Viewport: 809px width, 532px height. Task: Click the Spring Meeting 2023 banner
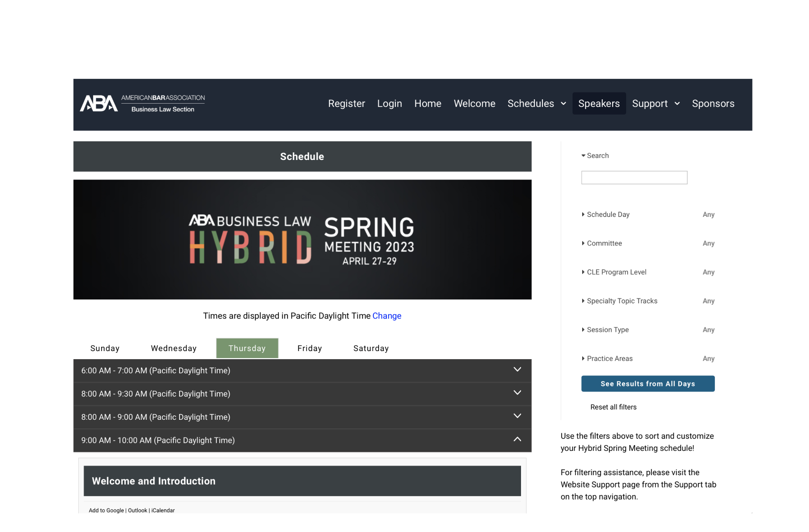click(x=302, y=240)
